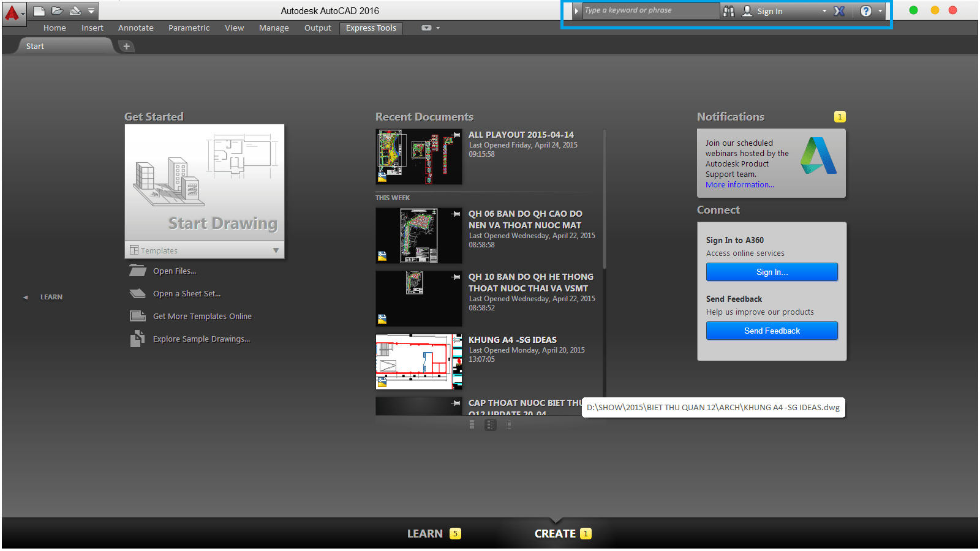Open QH 10 BAN DO thumbnail

(419, 299)
